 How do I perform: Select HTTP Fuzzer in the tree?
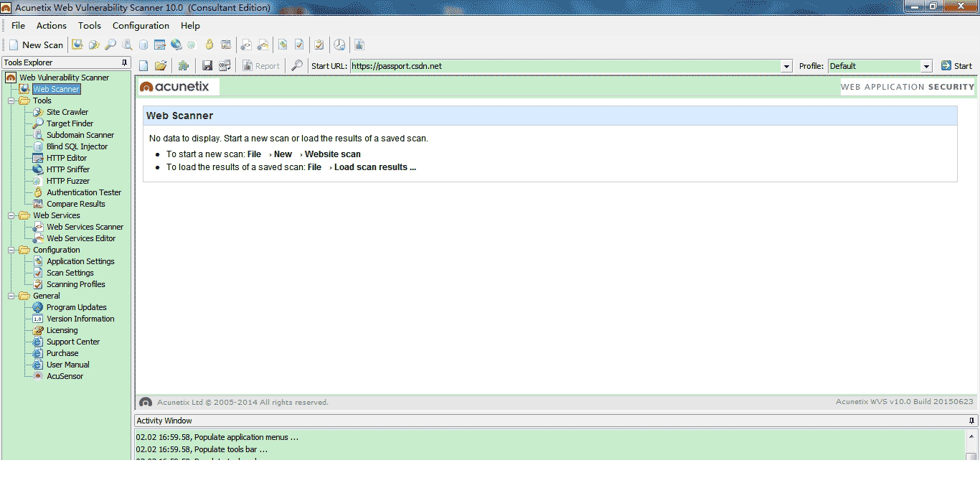pos(68,181)
